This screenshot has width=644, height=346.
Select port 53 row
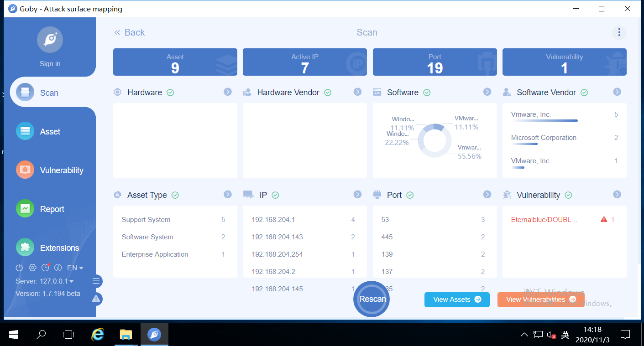tap(433, 220)
